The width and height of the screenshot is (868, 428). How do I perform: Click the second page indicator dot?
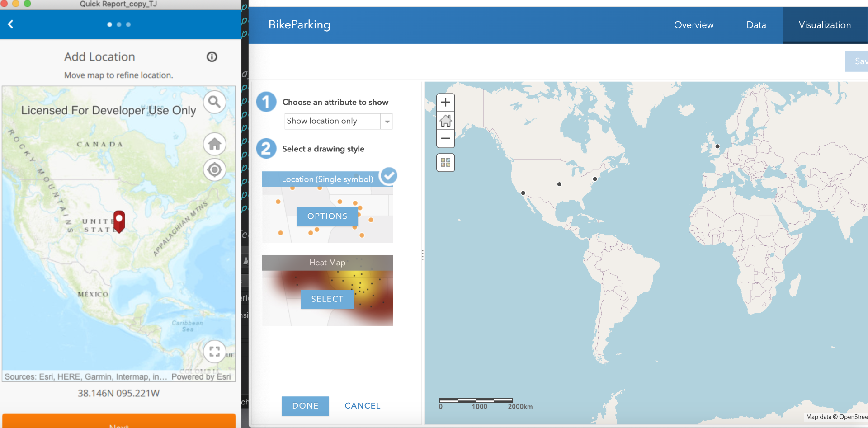pyautogui.click(x=119, y=24)
